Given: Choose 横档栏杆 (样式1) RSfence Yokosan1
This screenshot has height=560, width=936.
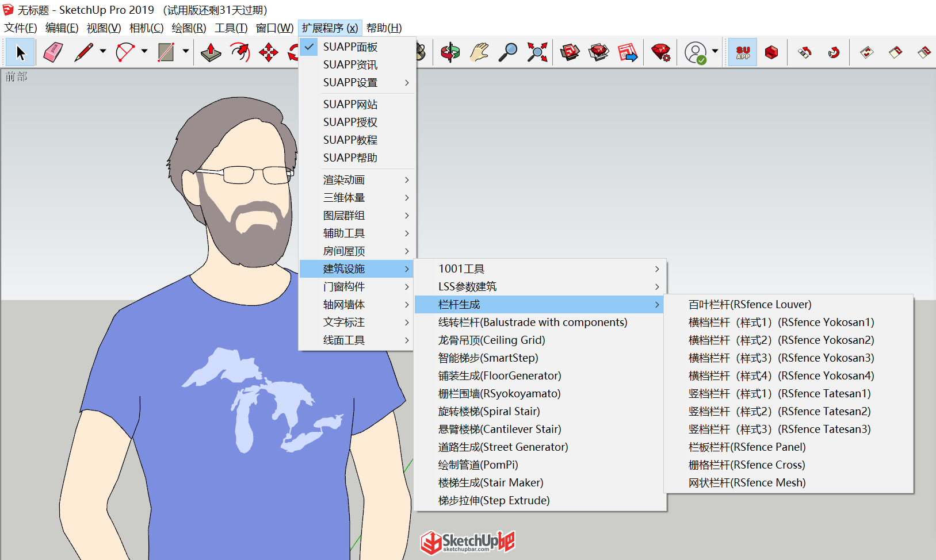Looking at the screenshot, I should (x=789, y=322).
